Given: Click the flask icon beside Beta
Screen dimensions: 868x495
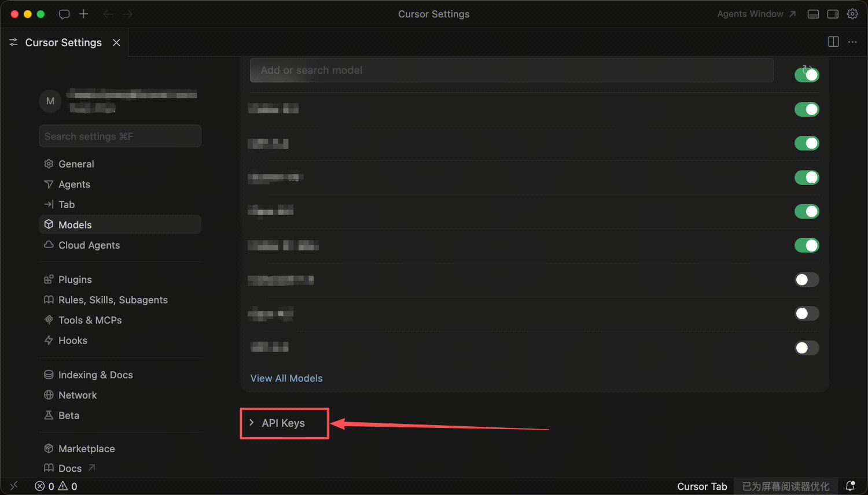Looking at the screenshot, I should (49, 415).
